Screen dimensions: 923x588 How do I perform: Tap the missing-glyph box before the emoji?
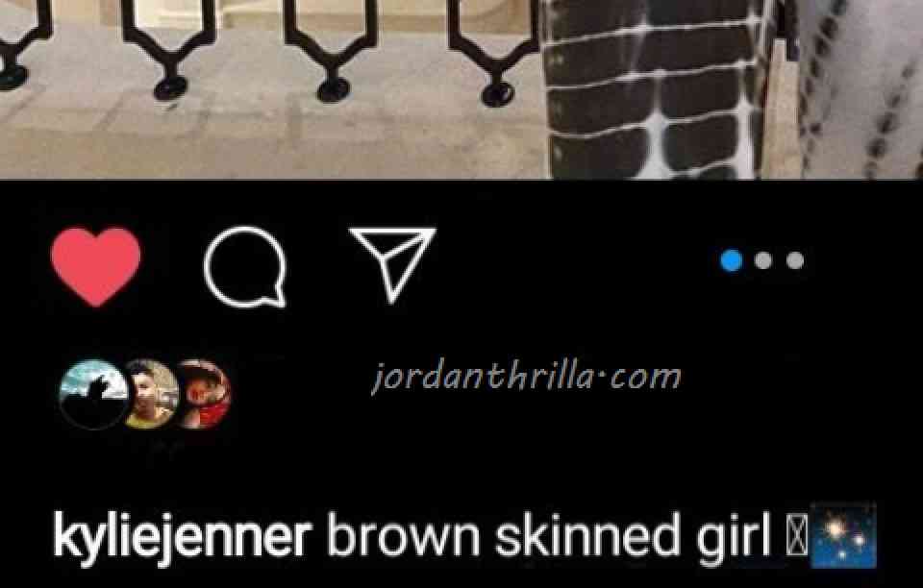(x=796, y=536)
